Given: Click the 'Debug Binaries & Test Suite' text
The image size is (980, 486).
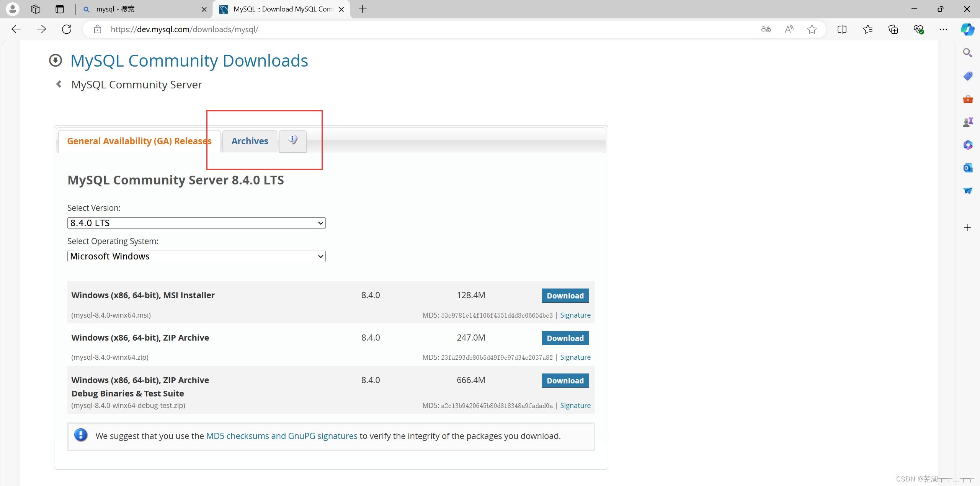Looking at the screenshot, I should [127, 393].
